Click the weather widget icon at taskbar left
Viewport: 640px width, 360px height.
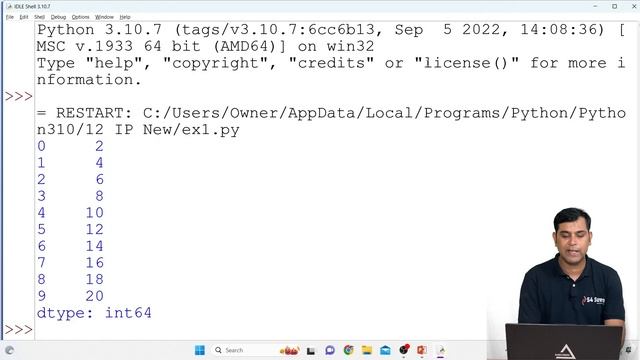coord(9,350)
